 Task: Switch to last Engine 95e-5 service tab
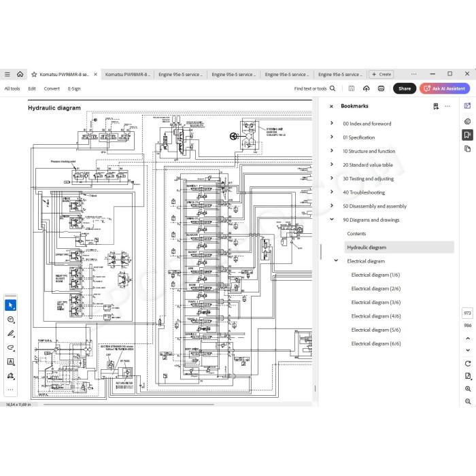pyautogui.click(x=340, y=74)
